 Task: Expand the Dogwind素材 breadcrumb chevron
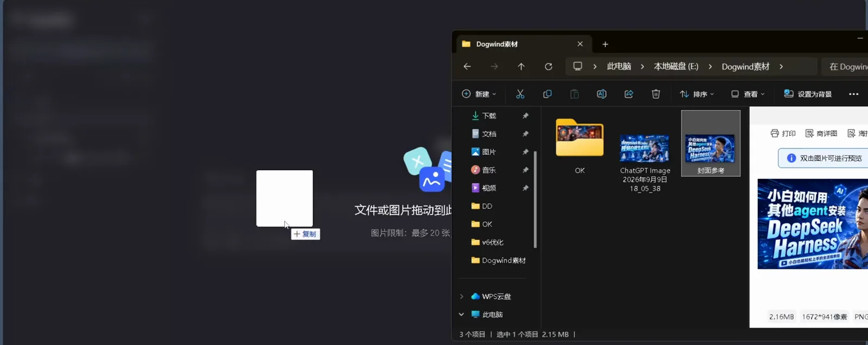[781, 66]
